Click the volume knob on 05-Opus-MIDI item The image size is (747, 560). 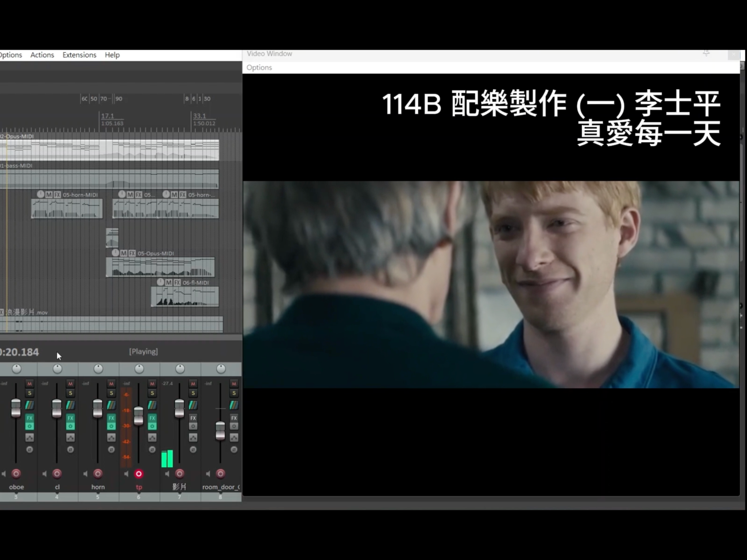pos(115,253)
